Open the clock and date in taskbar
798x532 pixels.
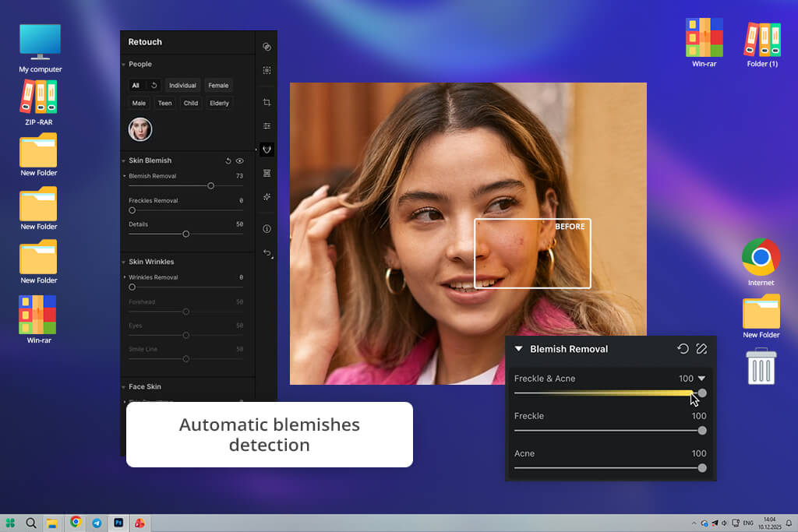[769, 523]
